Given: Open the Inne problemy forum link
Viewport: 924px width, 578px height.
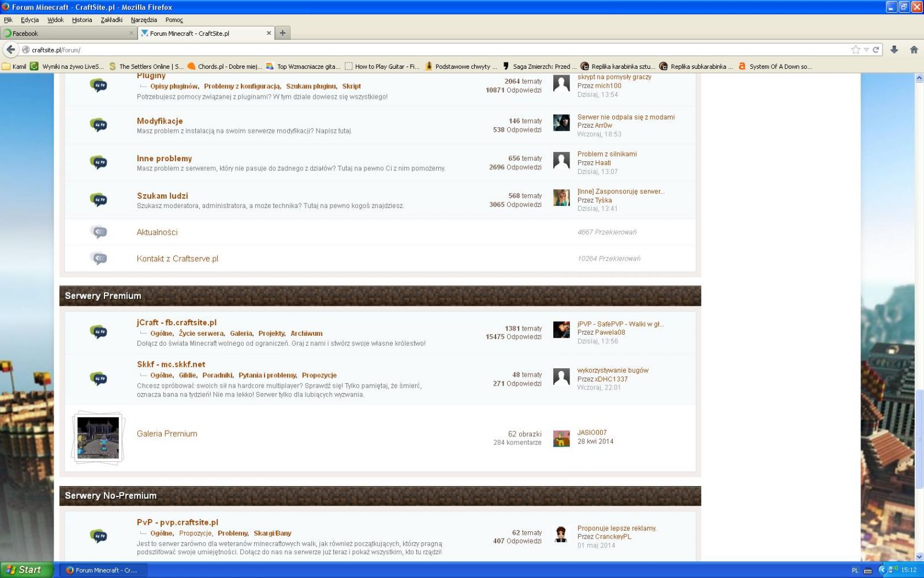Looking at the screenshot, I should point(164,158).
